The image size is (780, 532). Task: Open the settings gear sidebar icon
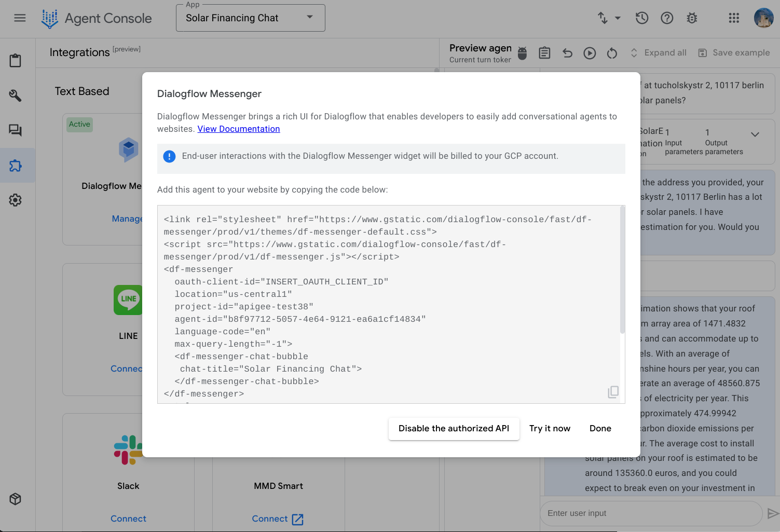pos(16,200)
